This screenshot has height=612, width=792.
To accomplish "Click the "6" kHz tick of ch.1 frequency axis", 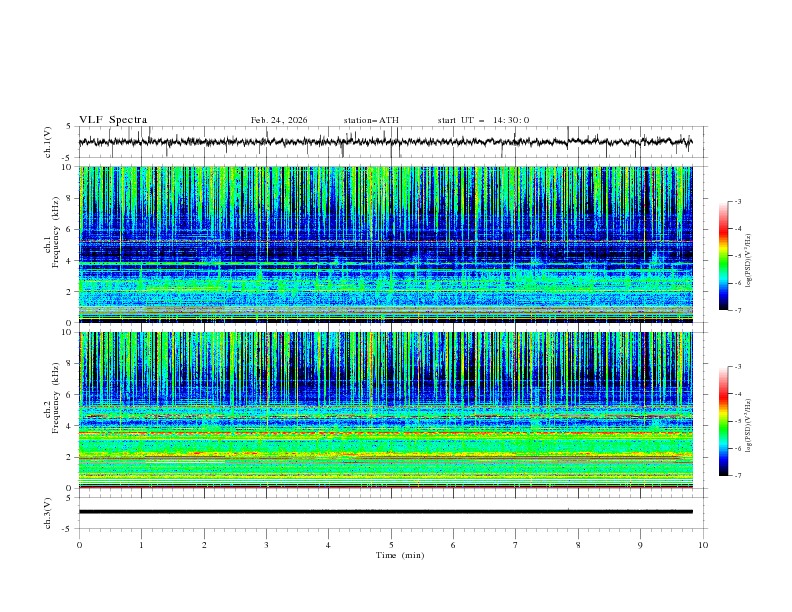I will (70, 229).
